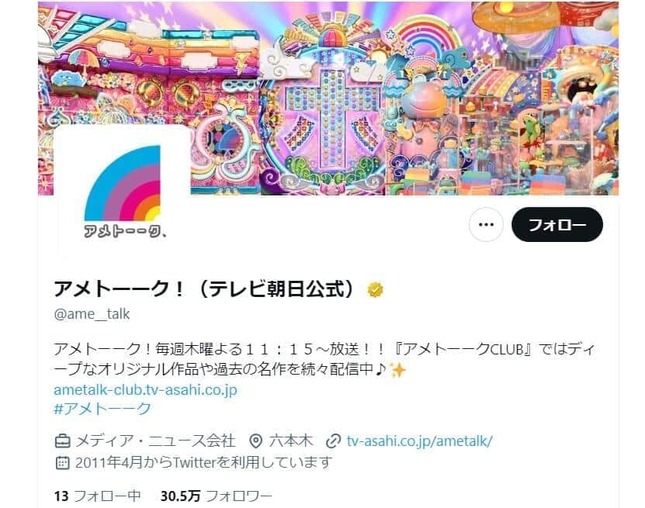Click the chain link icon beside website

click(333, 441)
